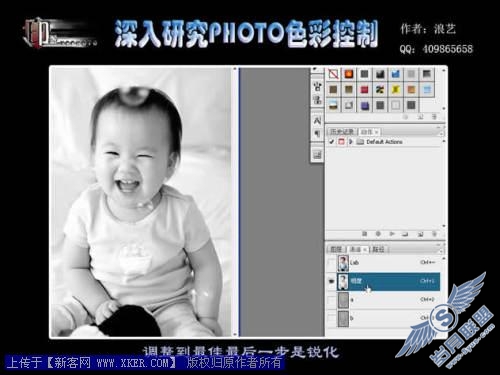This screenshot has width=500, height=375.
Task: Apply the orange style preset
Action: pos(411,90)
